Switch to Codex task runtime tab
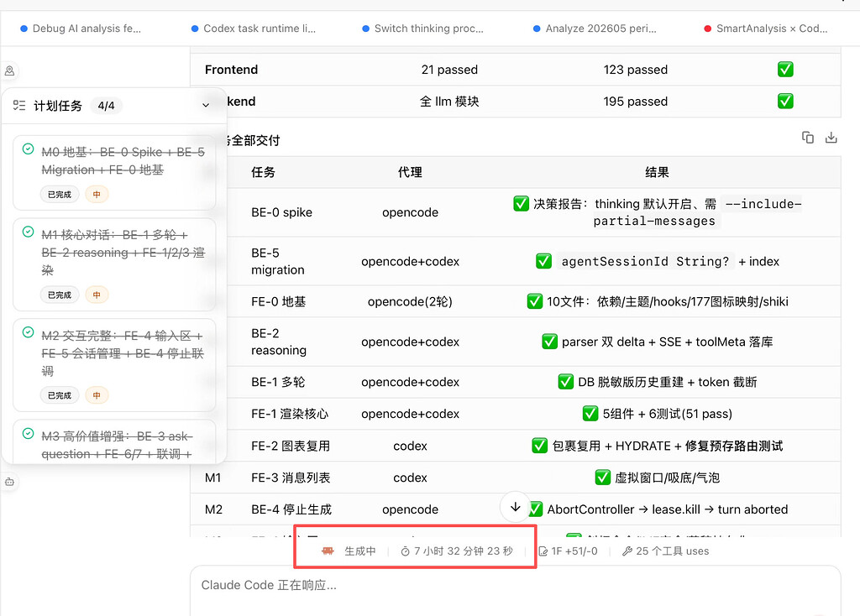 254,29
